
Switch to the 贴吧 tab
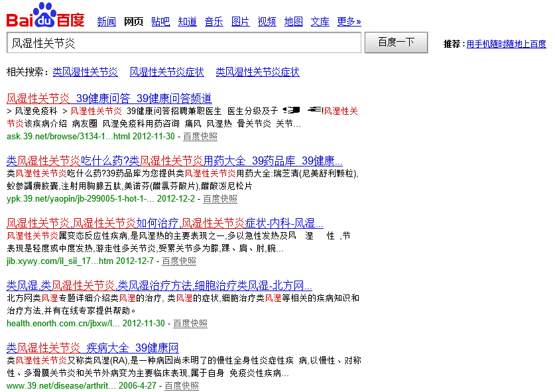(x=160, y=22)
